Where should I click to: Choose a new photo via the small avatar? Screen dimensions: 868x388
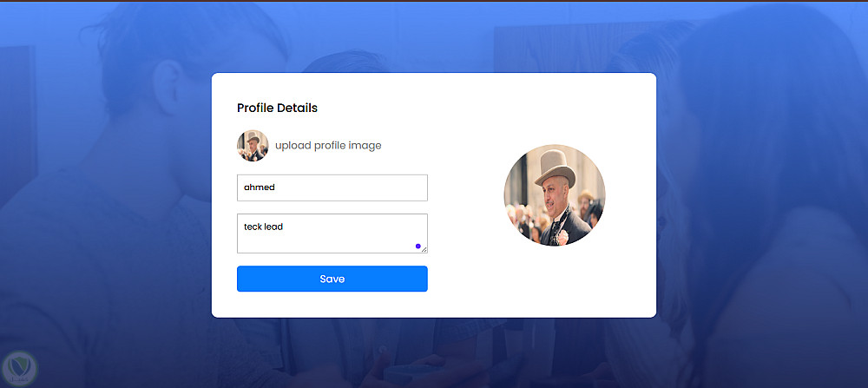[x=252, y=146]
